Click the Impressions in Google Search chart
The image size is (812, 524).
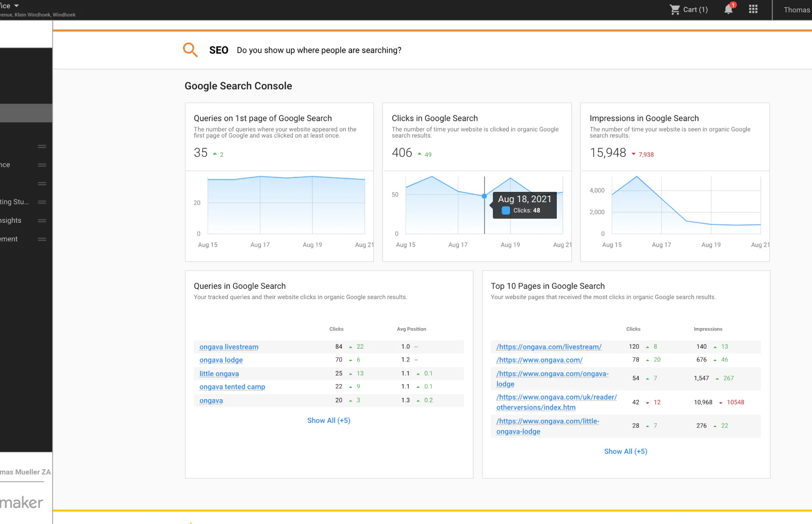686,205
